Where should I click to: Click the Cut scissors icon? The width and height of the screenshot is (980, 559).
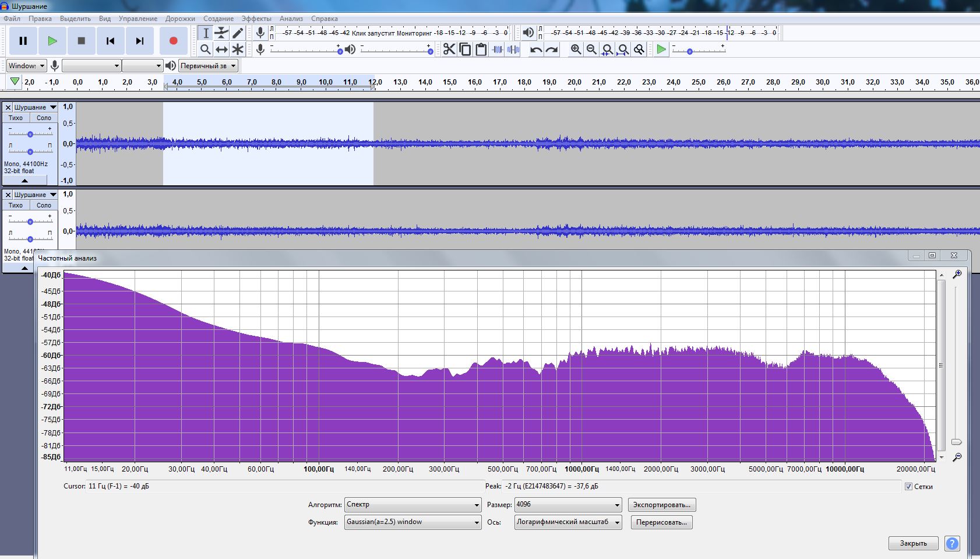449,50
